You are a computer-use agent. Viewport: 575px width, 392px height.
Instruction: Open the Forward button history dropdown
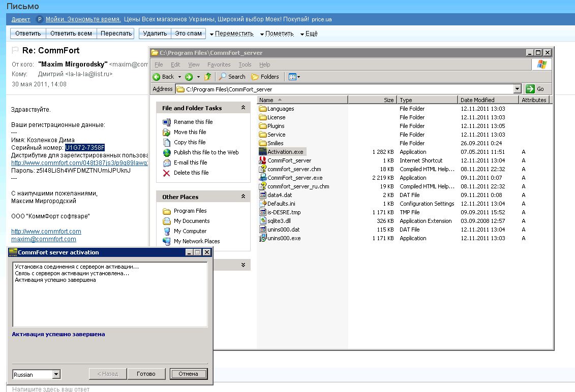[x=198, y=77]
